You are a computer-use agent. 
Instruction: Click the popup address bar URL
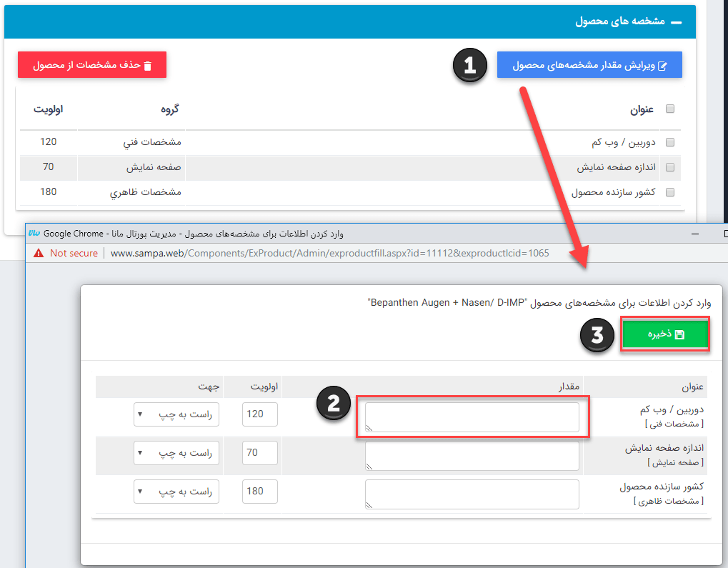tap(329, 253)
